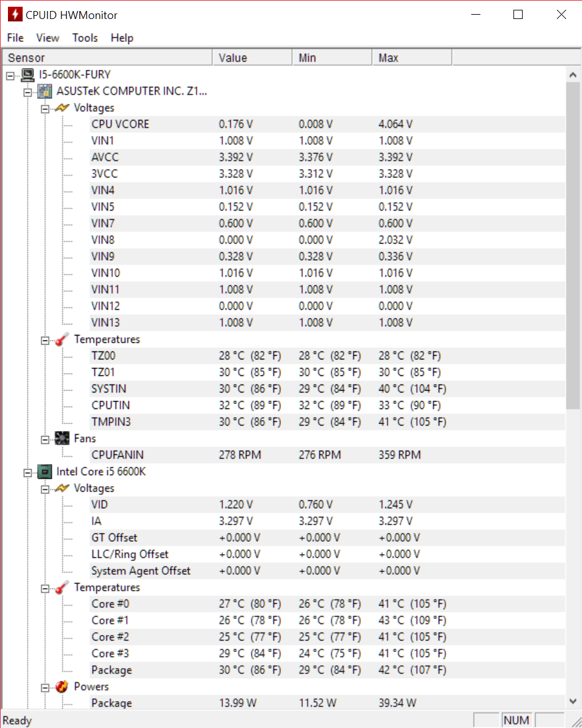This screenshot has width=582, height=728.
Task: Select the VIN5 row
Action: [x=327, y=206]
